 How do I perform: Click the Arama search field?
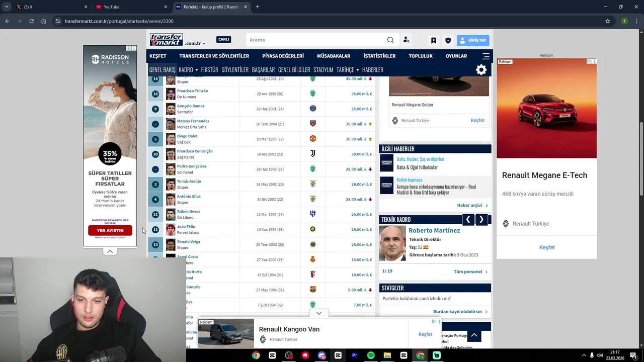316,40
